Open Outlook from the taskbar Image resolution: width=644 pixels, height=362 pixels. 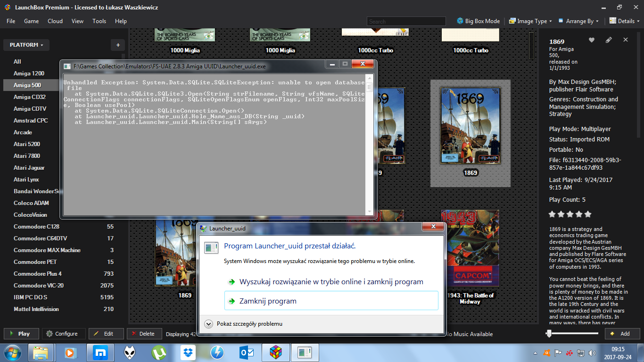click(x=247, y=352)
